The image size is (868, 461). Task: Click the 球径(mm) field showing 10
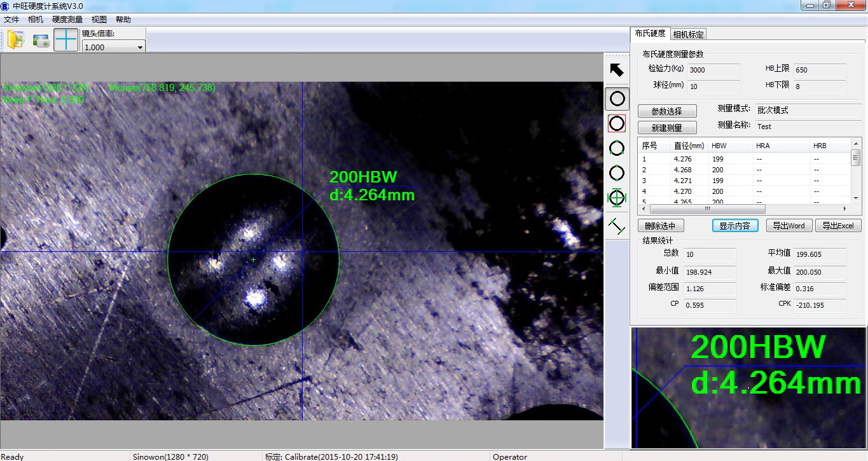(x=714, y=87)
